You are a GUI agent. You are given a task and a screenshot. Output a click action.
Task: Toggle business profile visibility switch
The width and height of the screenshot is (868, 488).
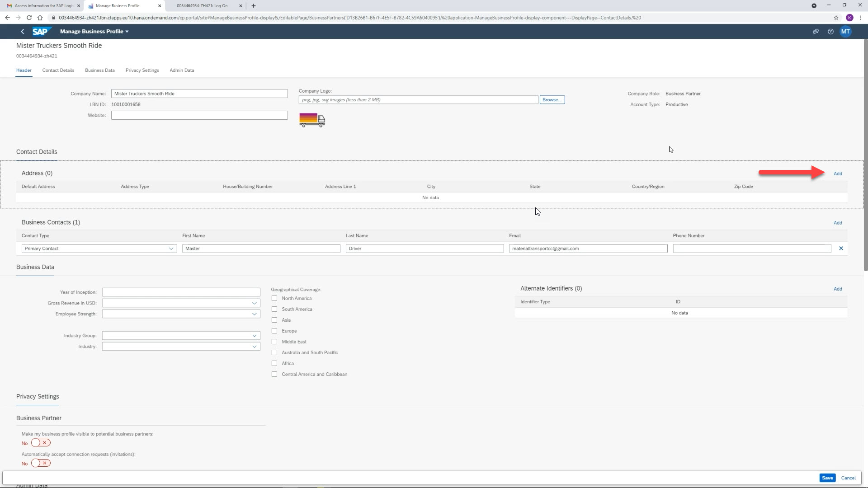41,443
